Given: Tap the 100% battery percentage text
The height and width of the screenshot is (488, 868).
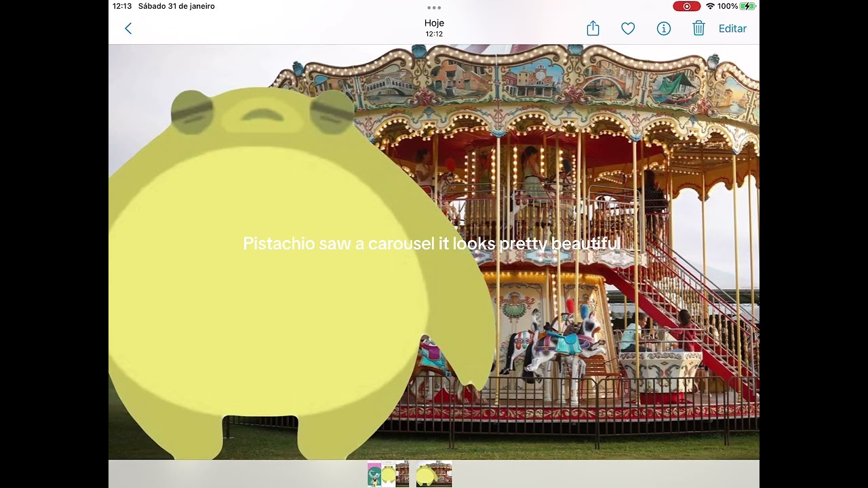Looking at the screenshot, I should point(728,6).
